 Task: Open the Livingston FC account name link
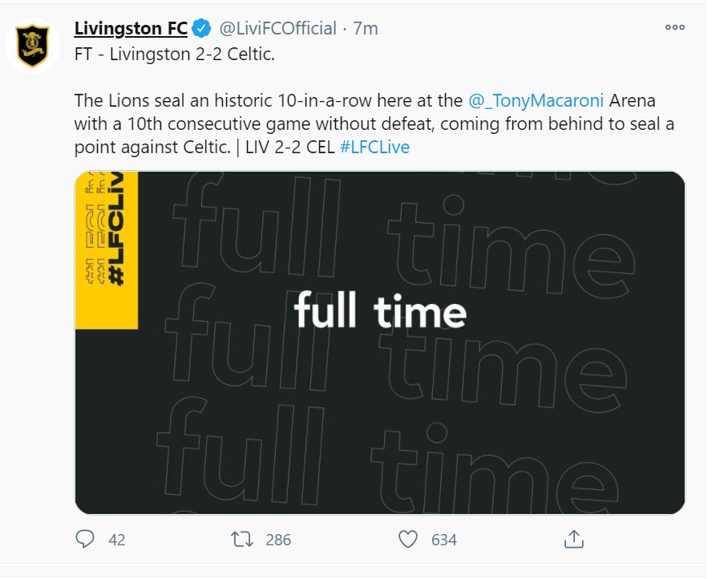[131, 28]
